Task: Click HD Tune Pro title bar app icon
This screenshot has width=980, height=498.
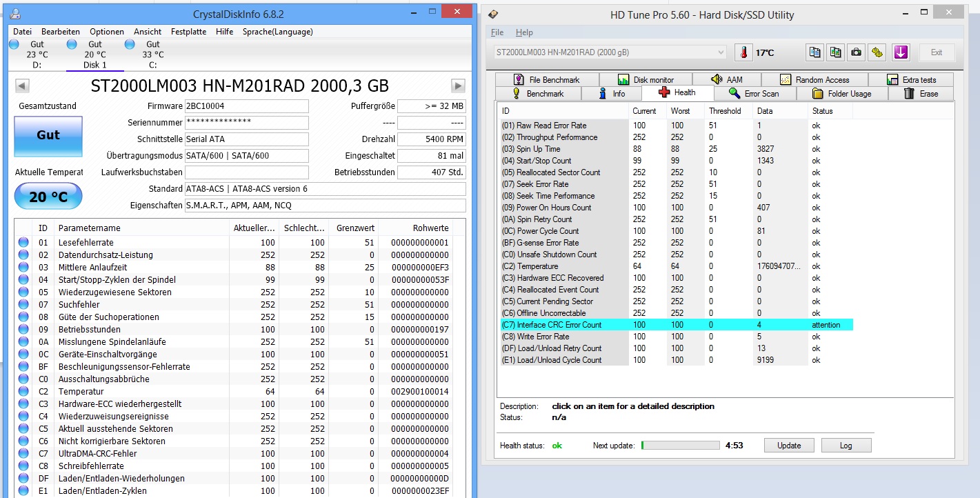Action: [493, 14]
